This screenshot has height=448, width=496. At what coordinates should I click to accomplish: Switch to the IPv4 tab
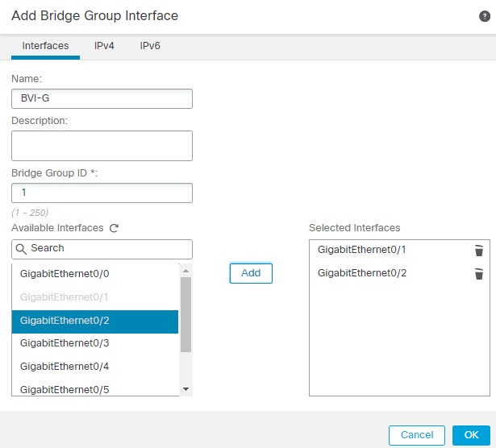click(x=104, y=46)
